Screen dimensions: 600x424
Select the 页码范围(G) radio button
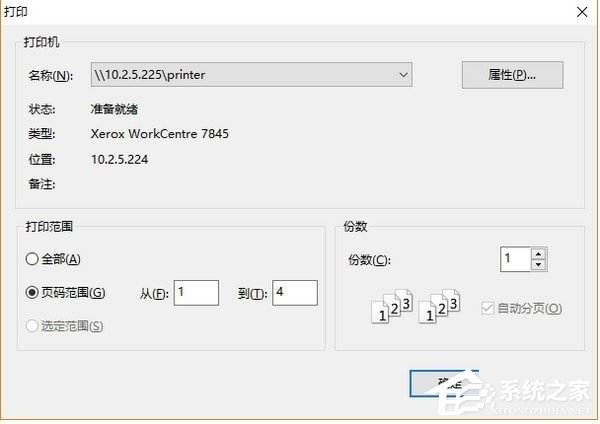32,292
